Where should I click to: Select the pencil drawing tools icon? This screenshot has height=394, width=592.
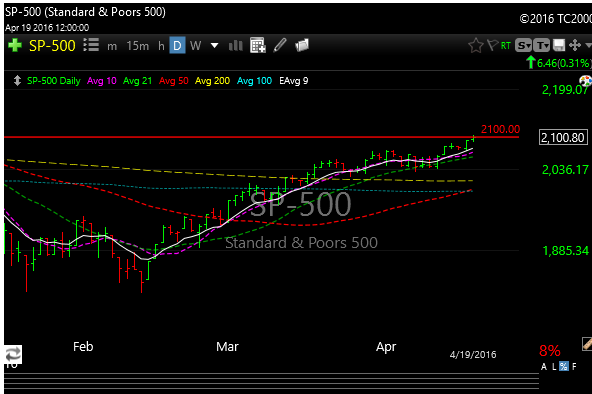click(x=280, y=45)
